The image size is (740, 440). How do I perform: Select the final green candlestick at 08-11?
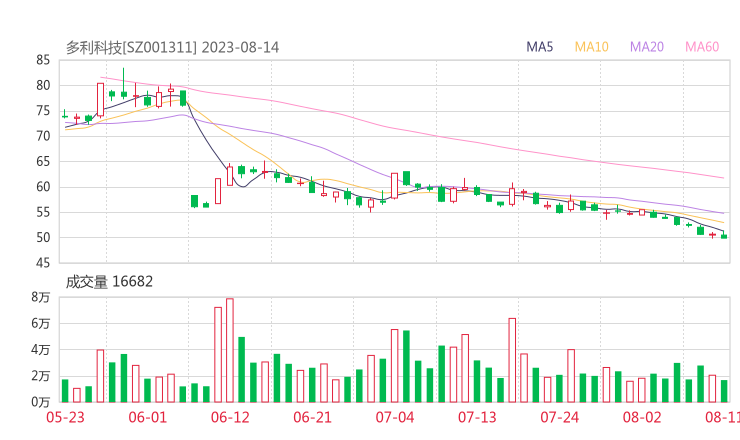[x=724, y=236]
